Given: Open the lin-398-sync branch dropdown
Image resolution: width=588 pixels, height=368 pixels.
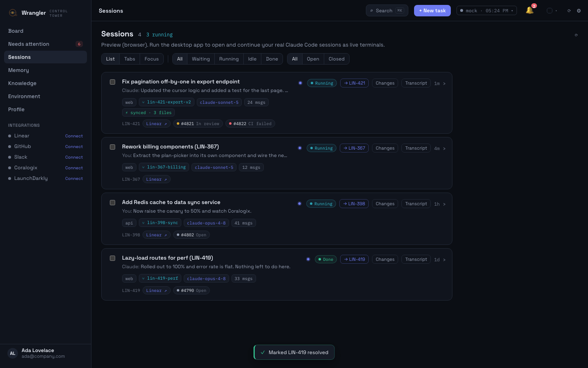Looking at the screenshot, I should [160, 223].
